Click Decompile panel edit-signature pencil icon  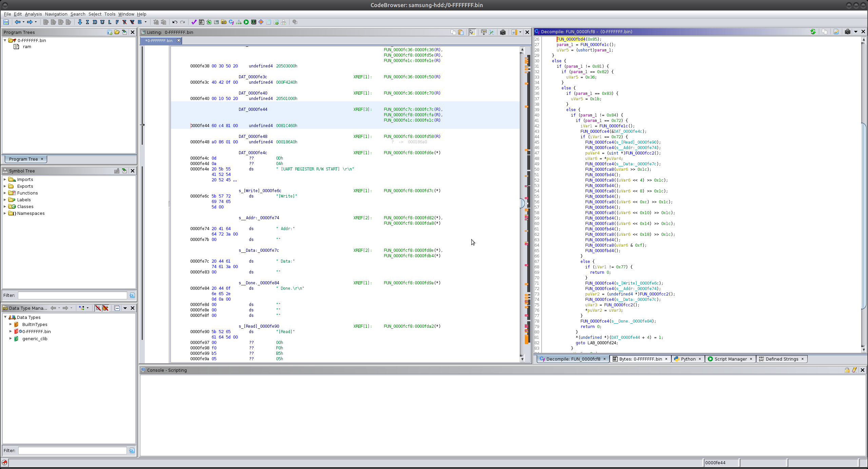tap(836, 32)
